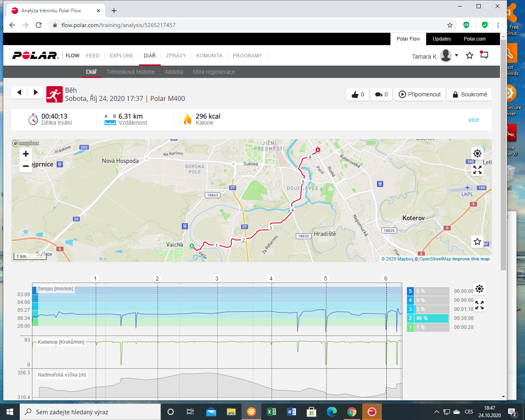Click the star icon on the map
This screenshot has width=525, height=420.
click(477, 242)
